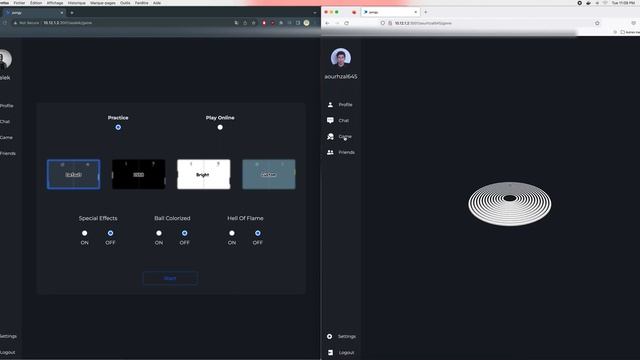
Task: Click aourhzal645 avatar picture in right window
Action: (x=341, y=58)
